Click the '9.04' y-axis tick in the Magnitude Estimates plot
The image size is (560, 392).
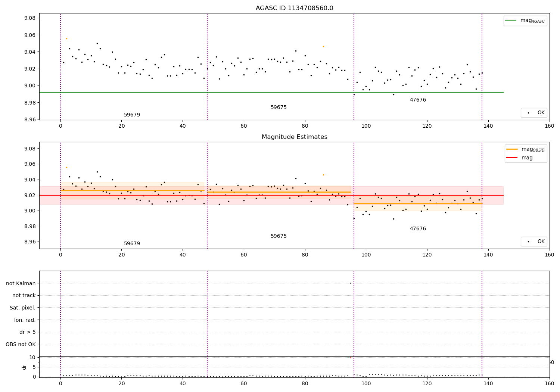click(30, 180)
